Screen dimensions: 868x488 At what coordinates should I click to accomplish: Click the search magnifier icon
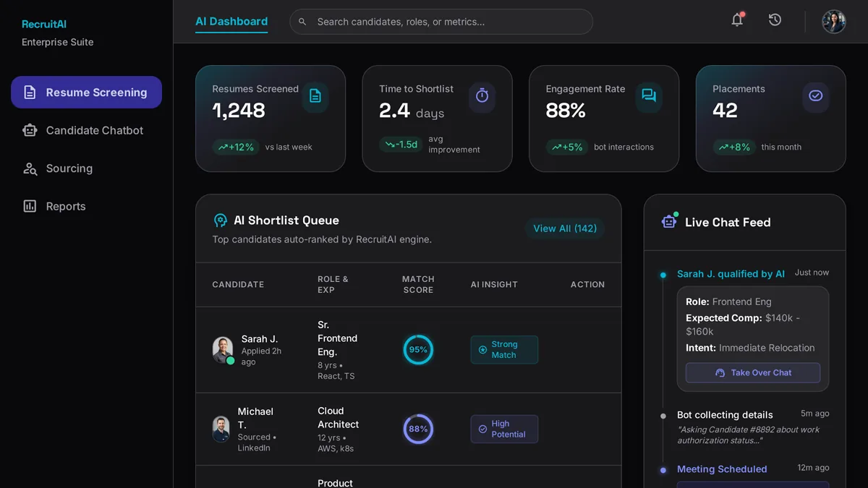[x=302, y=22]
